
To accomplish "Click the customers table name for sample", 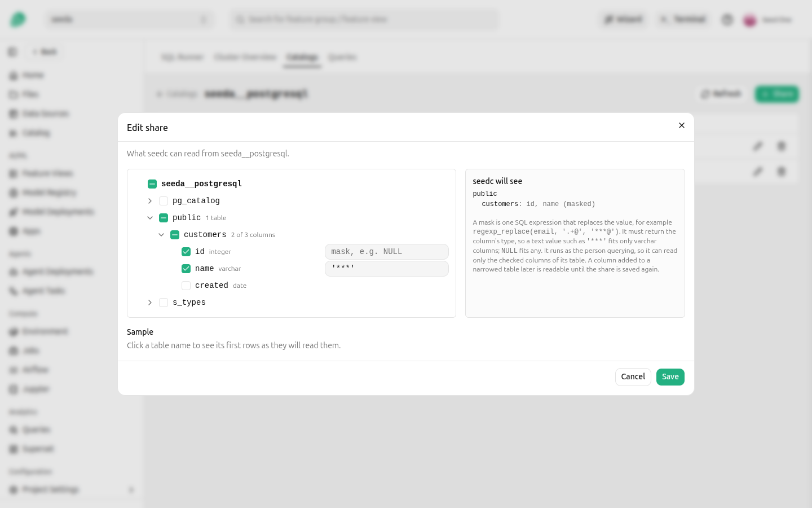I will point(205,235).
